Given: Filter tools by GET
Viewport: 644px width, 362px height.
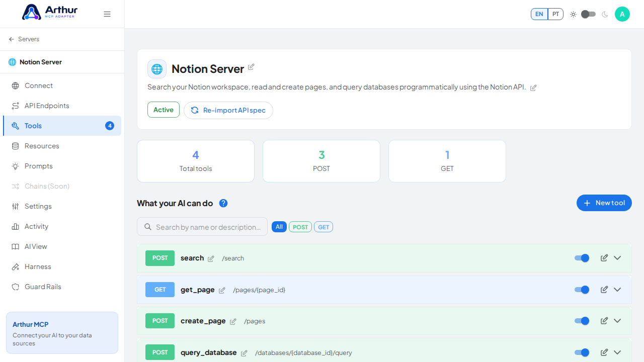Looking at the screenshot, I should click(324, 227).
